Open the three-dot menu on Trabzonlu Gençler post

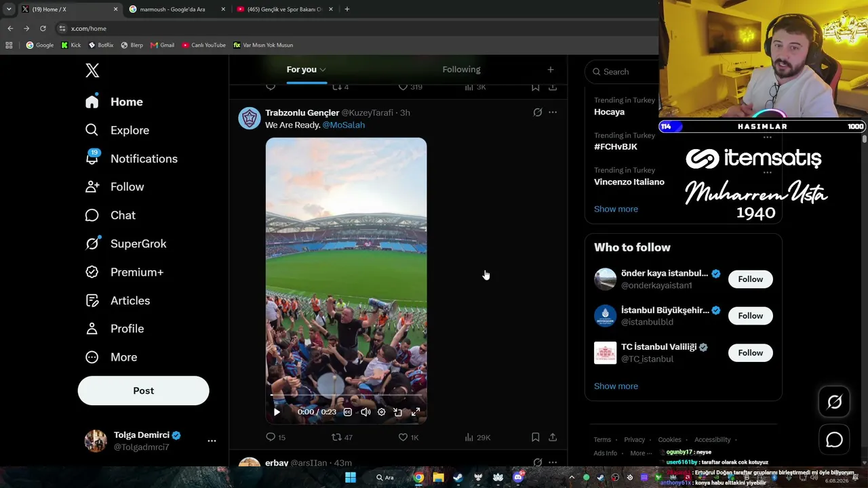[553, 113]
